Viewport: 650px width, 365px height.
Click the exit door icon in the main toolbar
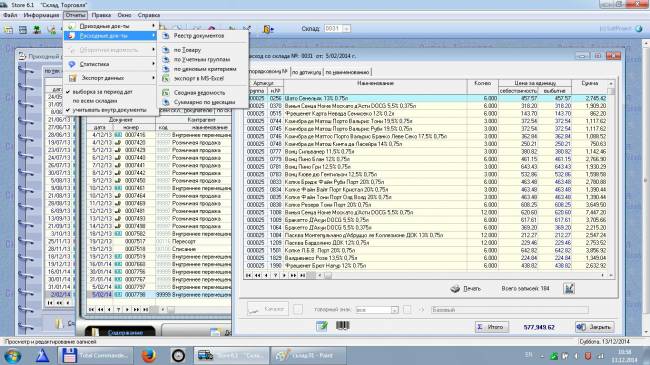[268, 29]
